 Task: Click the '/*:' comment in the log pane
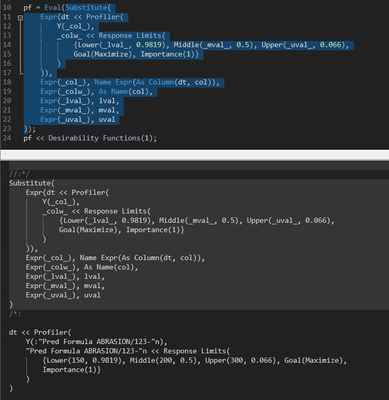click(x=15, y=314)
